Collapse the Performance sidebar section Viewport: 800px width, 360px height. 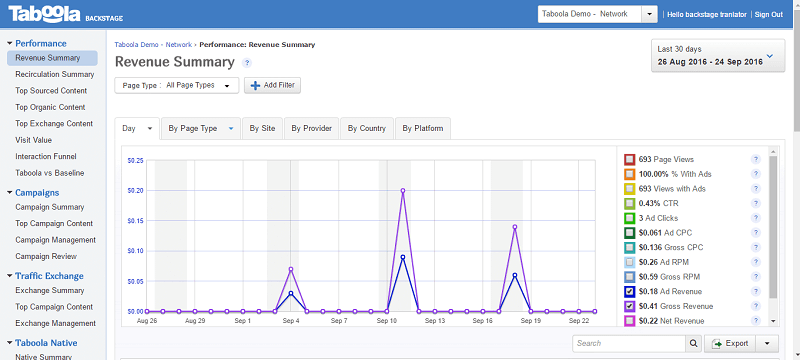click(10, 43)
